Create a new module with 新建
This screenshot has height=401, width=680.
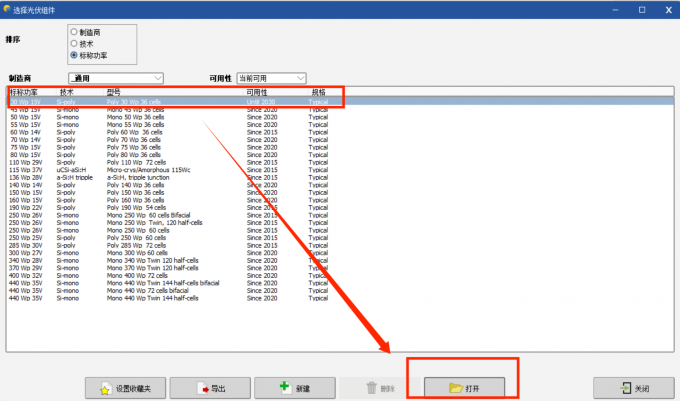pos(294,388)
